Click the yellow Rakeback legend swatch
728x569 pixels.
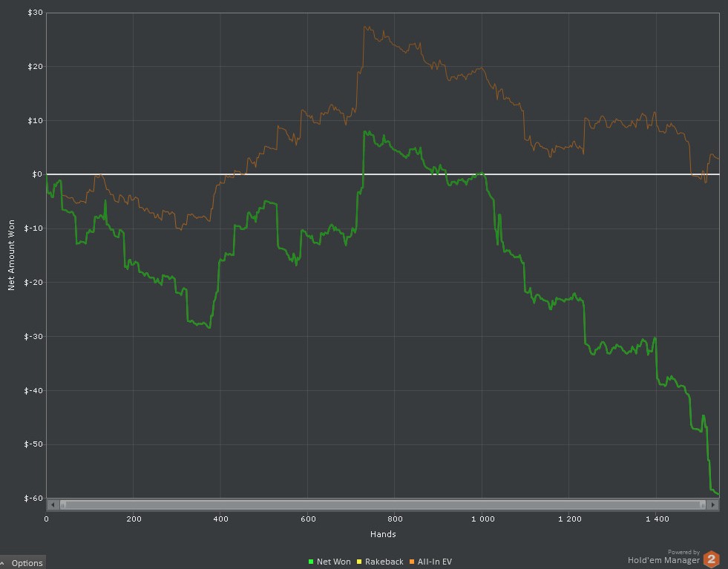359,562
